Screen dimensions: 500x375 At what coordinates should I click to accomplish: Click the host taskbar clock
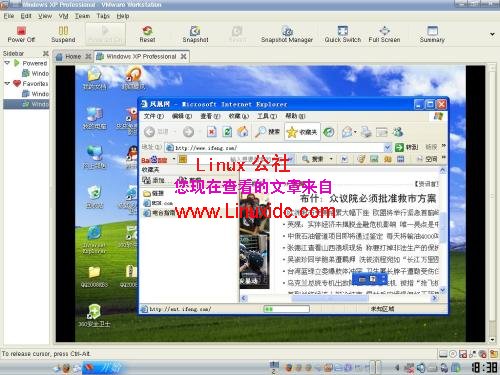pos(484,368)
